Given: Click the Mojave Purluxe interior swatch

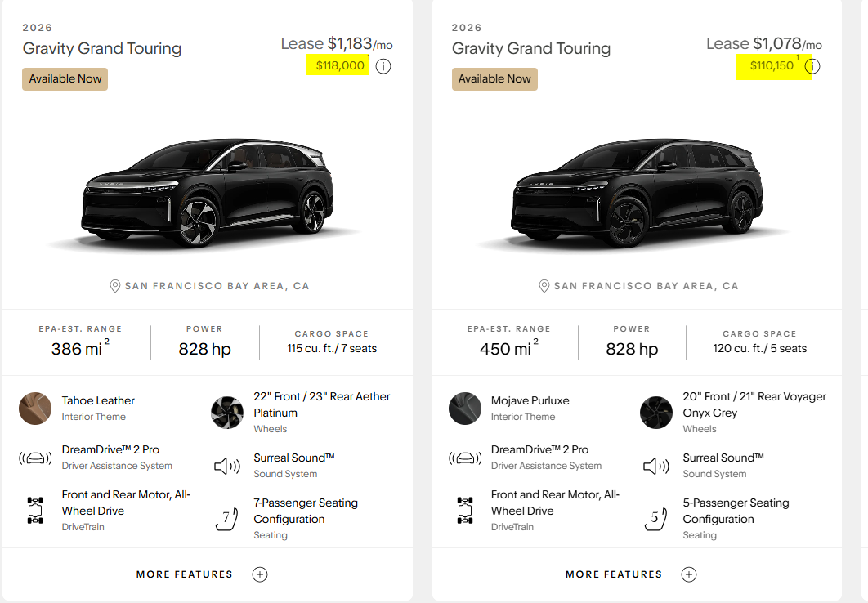Looking at the screenshot, I should coord(465,409).
